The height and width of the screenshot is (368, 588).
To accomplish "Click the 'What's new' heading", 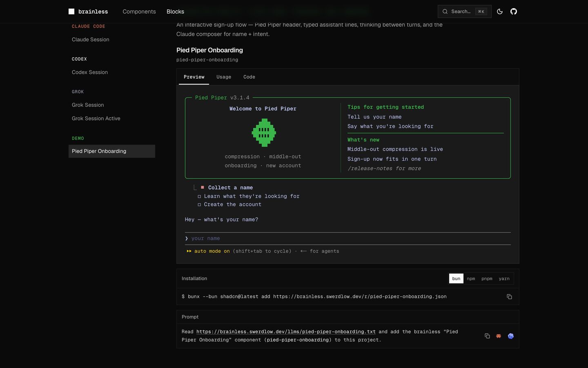I will pyautogui.click(x=363, y=140).
